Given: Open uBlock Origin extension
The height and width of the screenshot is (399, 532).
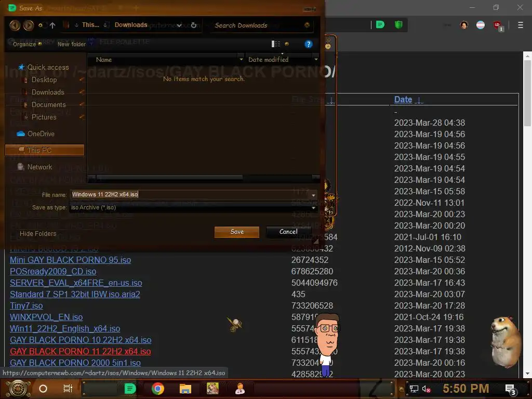Looking at the screenshot, I should click(498, 25).
